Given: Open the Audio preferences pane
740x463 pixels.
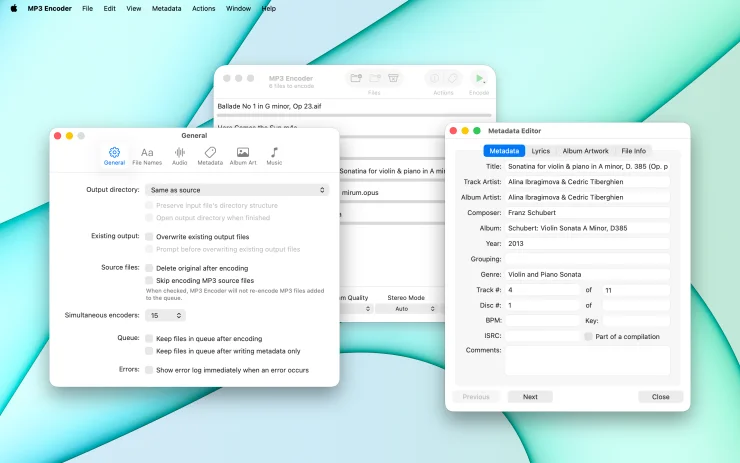Looking at the screenshot, I should click(179, 156).
